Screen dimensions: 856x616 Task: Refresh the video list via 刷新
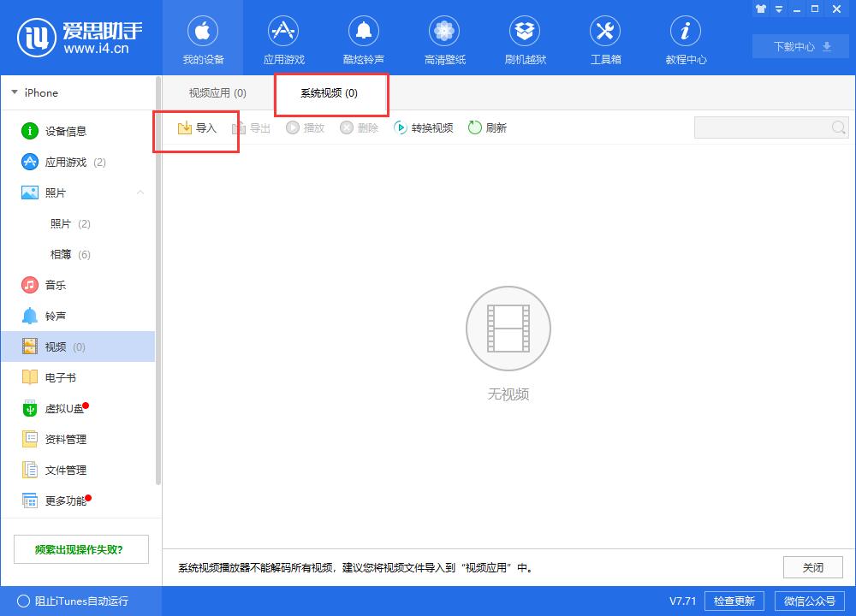[487, 127]
